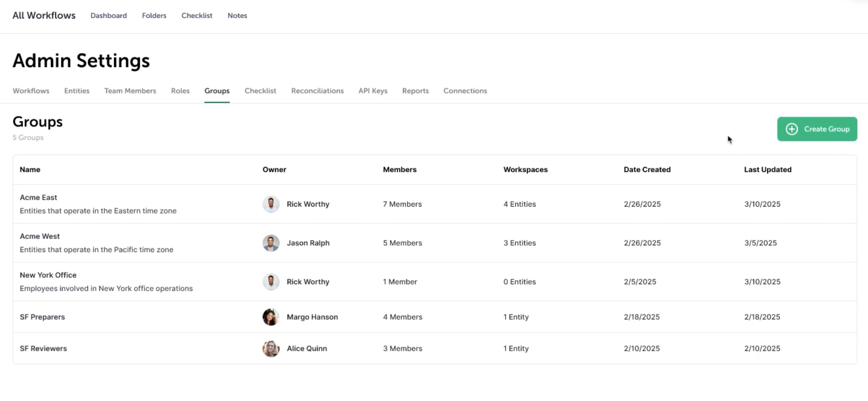Open the Team Members tab

coord(130,91)
